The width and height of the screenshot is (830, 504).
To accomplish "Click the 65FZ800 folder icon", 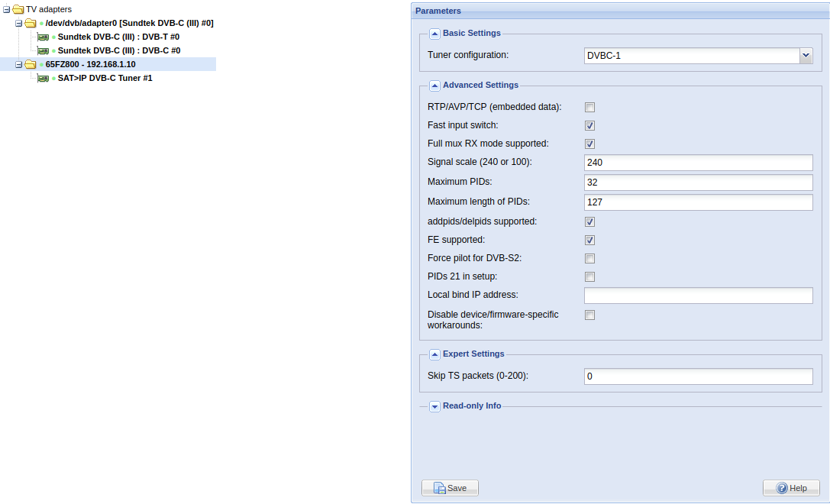I will click(31, 65).
